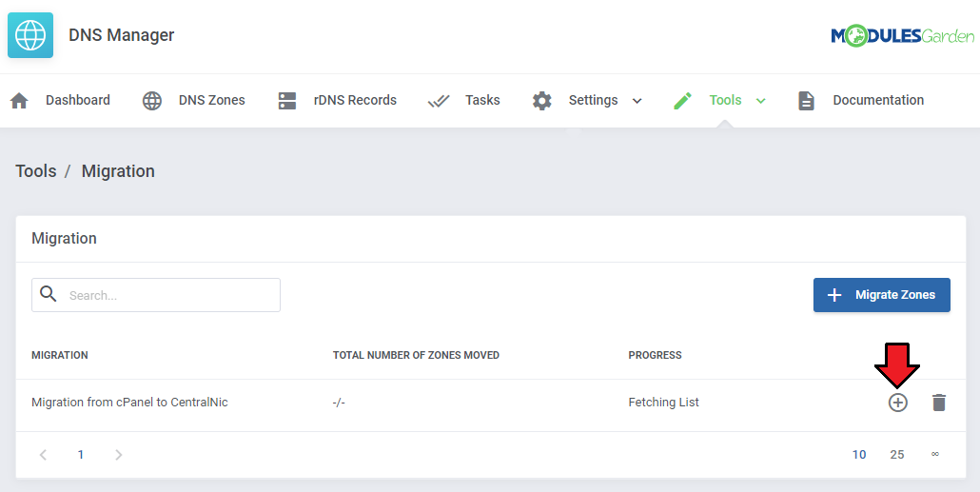Delete the cPanel to CentralNic migration
This screenshot has height=492, width=980.
[x=939, y=403]
